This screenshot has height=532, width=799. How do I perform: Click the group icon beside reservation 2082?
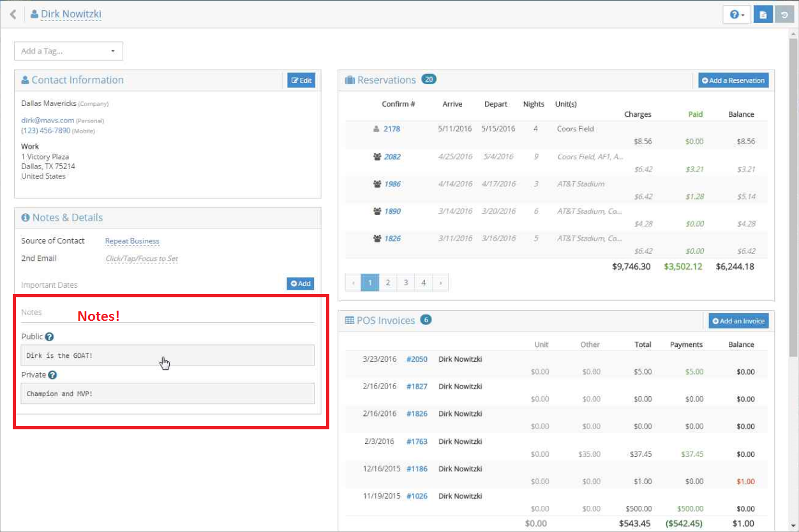pyautogui.click(x=377, y=156)
